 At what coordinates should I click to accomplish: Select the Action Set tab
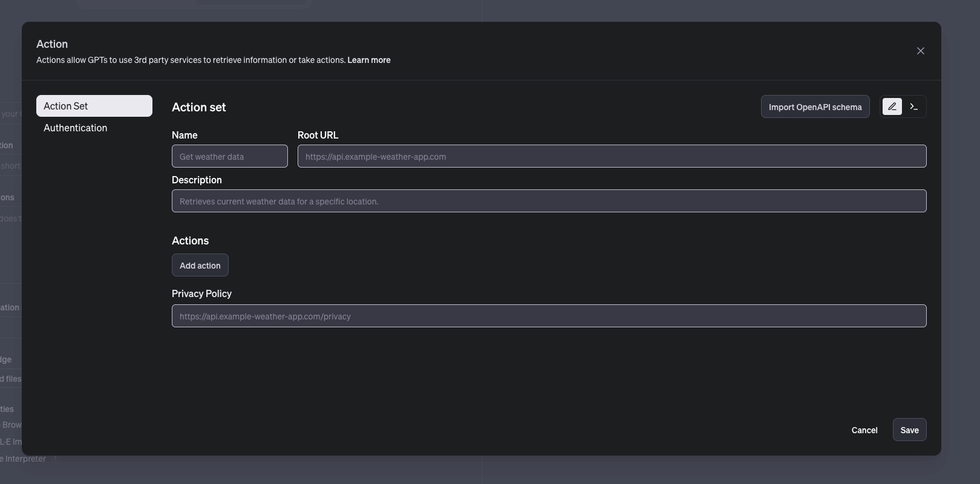[94, 106]
